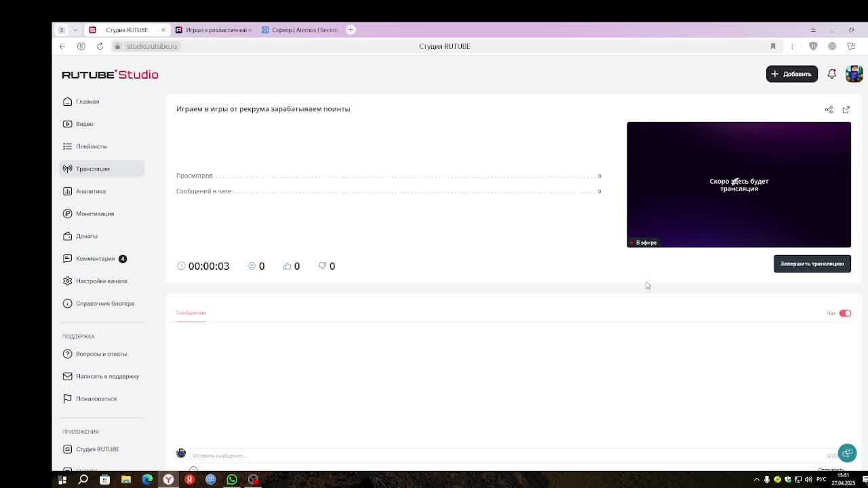Click the Пожаловаться flag icon
The height and width of the screenshot is (488, 868).
coord(67,399)
